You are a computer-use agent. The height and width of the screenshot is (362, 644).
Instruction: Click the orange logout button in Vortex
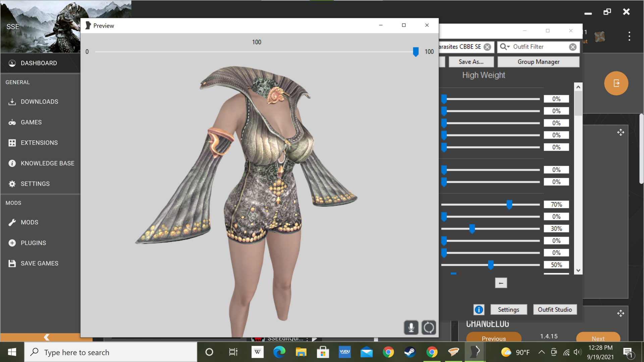[616, 83]
